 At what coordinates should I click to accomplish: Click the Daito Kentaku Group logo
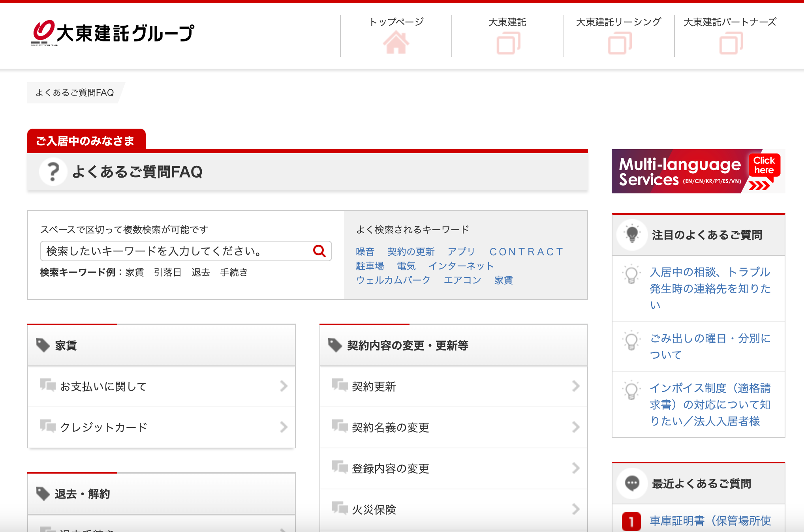pos(113,33)
